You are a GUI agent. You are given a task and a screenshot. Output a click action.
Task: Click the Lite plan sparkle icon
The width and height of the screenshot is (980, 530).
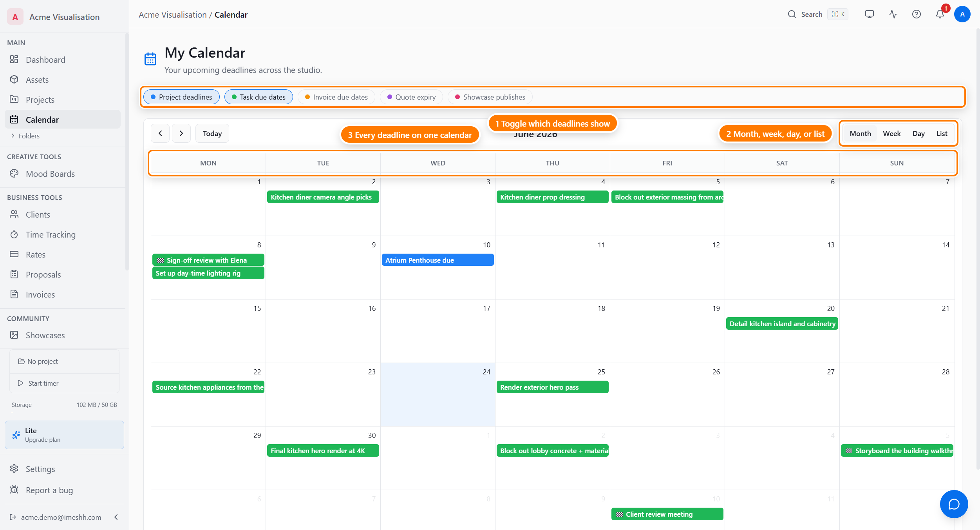tap(16, 435)
